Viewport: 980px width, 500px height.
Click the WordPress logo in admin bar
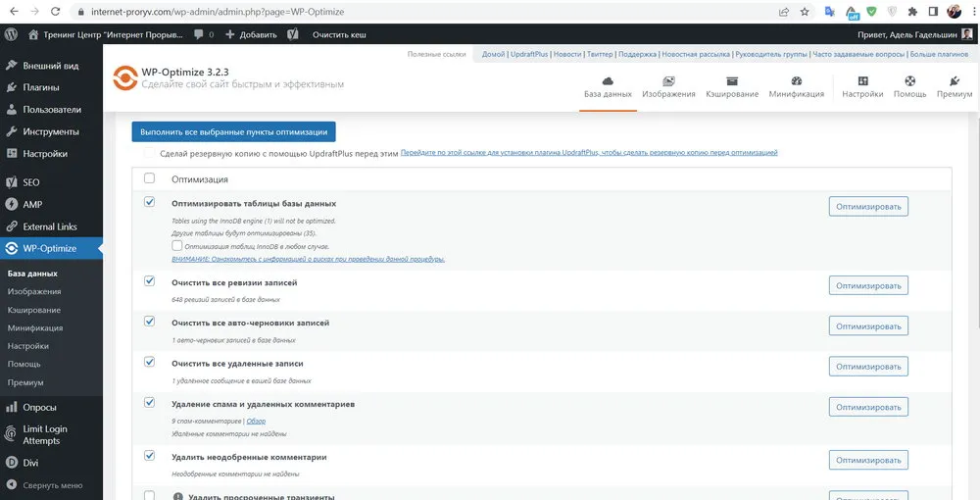(11, 34)
